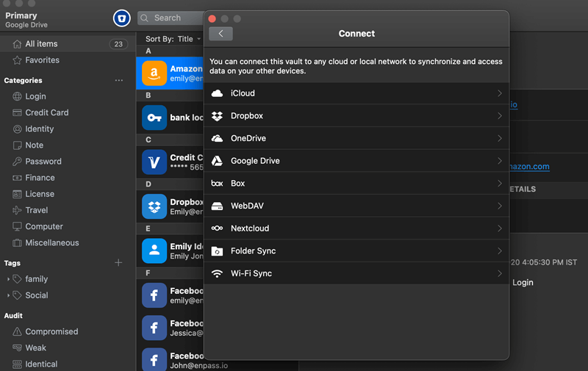Go back using the arrow button
The image size is (588, 371).
tap(220, 34)
